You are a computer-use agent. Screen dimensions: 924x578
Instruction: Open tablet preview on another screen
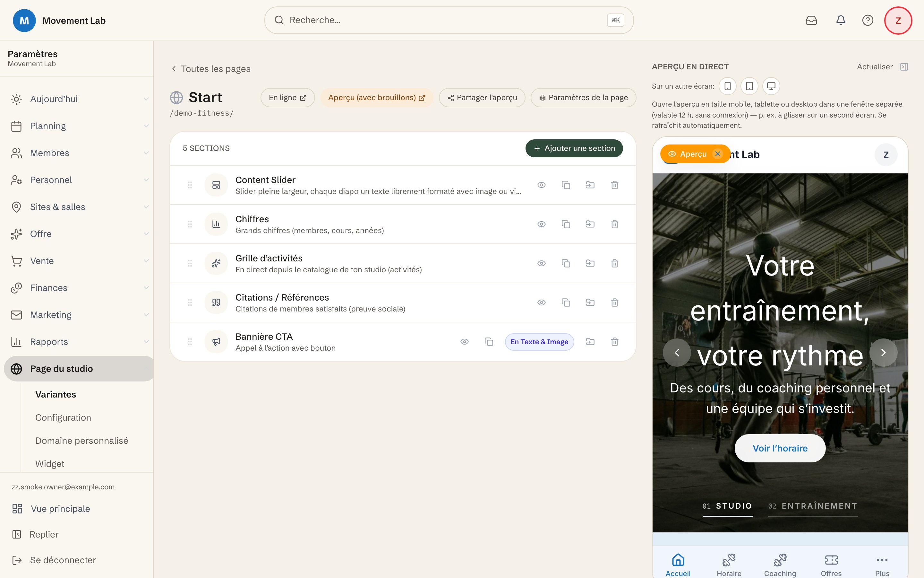click(x=749, y=86)
